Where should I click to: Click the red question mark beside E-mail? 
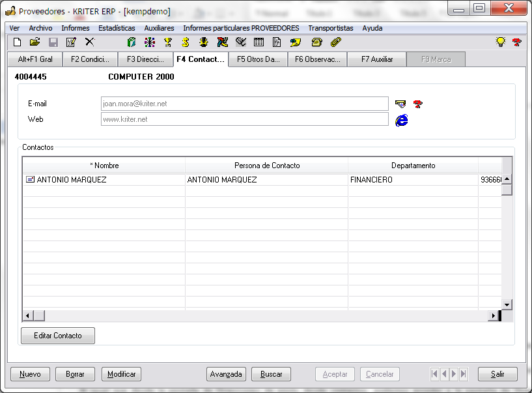click(418, 104)
